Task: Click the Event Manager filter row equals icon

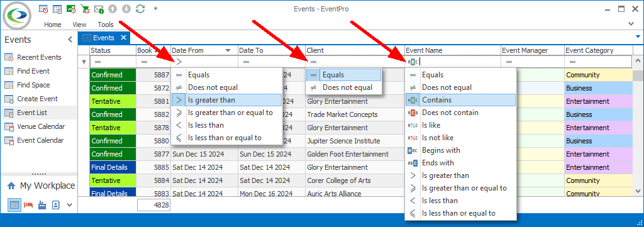Action: pyautogui.click(x=509, y=62)
